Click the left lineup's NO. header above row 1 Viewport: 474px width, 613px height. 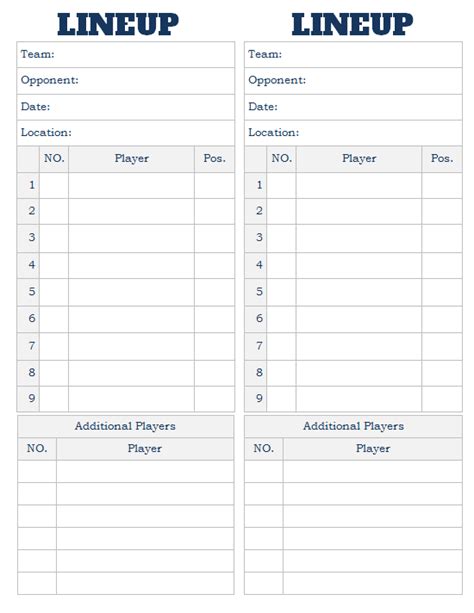coord(54,159)
